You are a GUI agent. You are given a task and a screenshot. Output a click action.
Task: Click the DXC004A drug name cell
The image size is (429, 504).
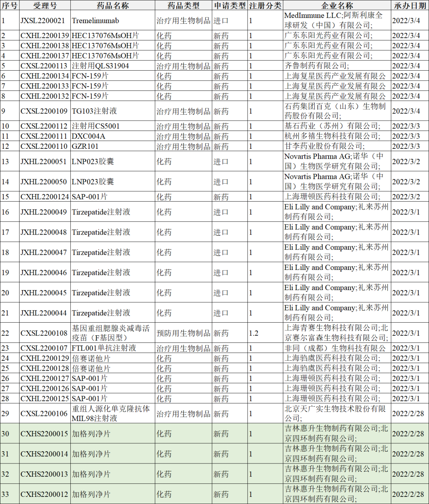coord(113,136)
